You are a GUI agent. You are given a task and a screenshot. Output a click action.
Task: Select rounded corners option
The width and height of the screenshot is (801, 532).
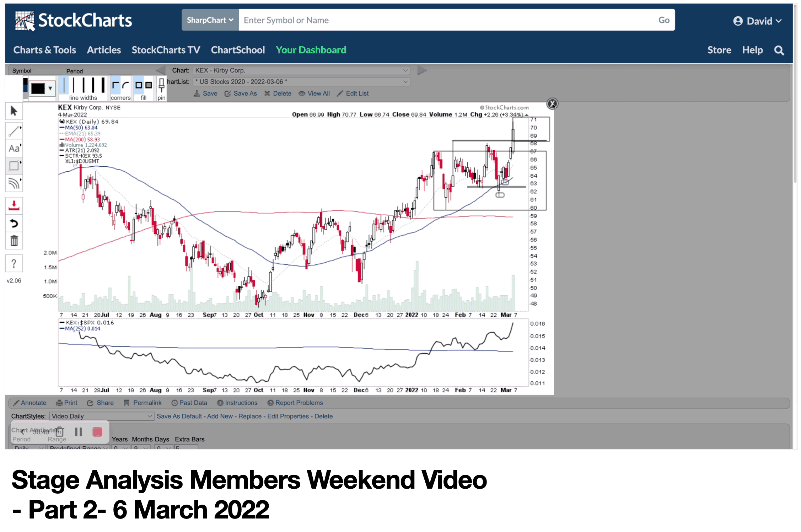coord(125,85)
